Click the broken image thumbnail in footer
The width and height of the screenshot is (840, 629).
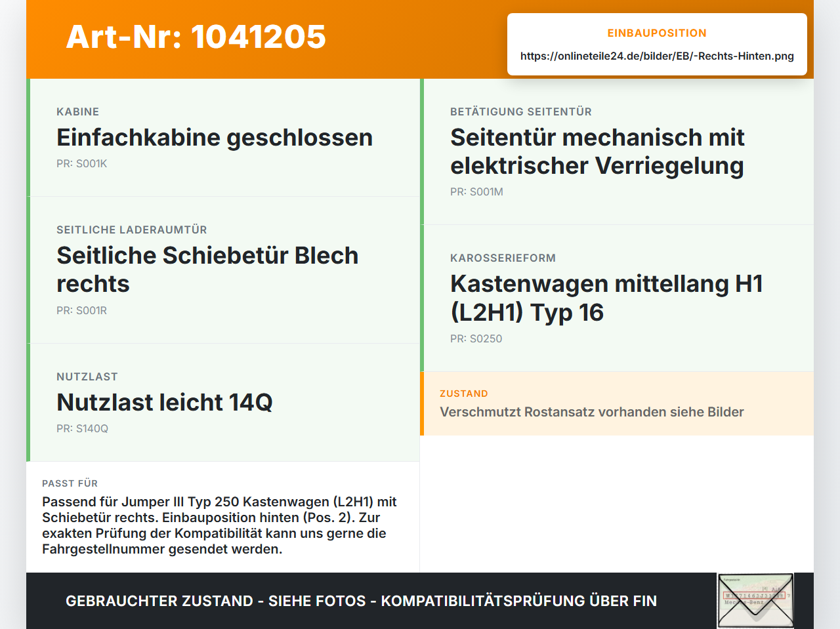[755, 601]
